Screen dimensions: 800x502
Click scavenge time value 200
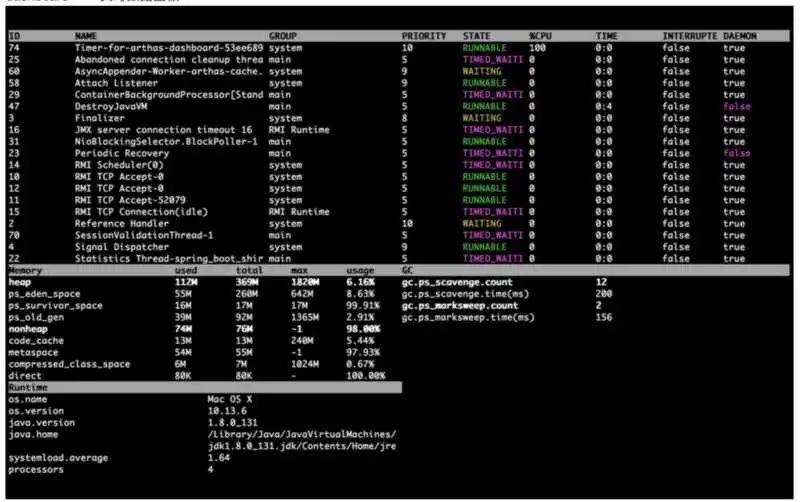pyautogui.click(x=604, y=294)
